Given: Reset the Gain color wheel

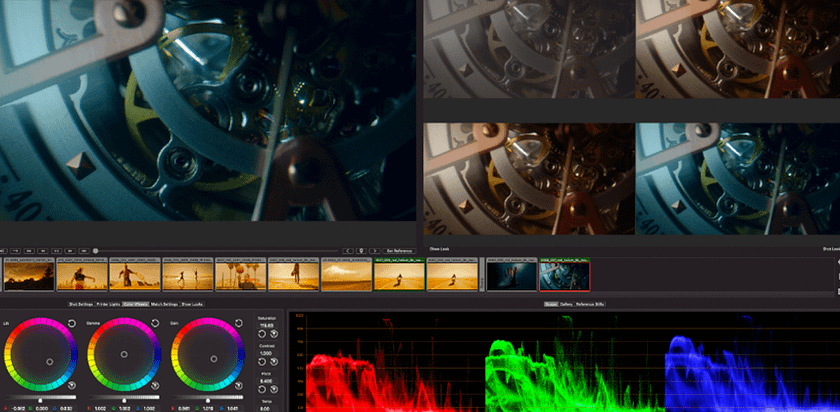Looking at the screenshot, I should pyautogui.click(x=239, y=323).
